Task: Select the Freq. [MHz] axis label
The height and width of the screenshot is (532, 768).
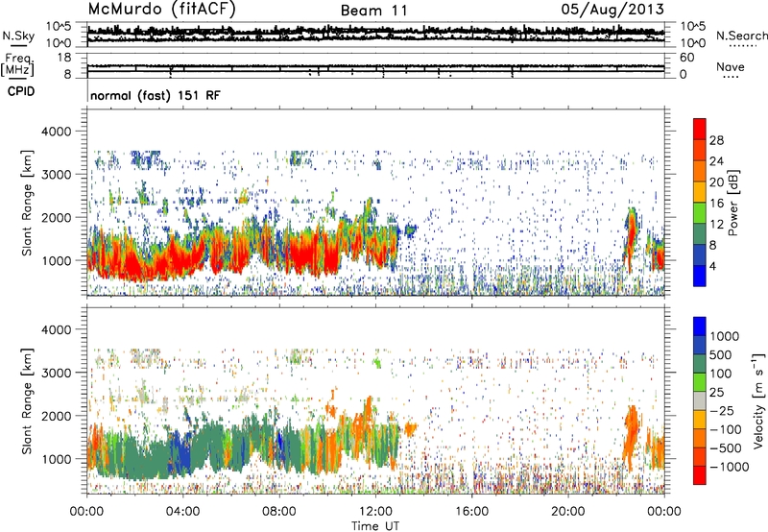Action: click(x=17, y=65)
